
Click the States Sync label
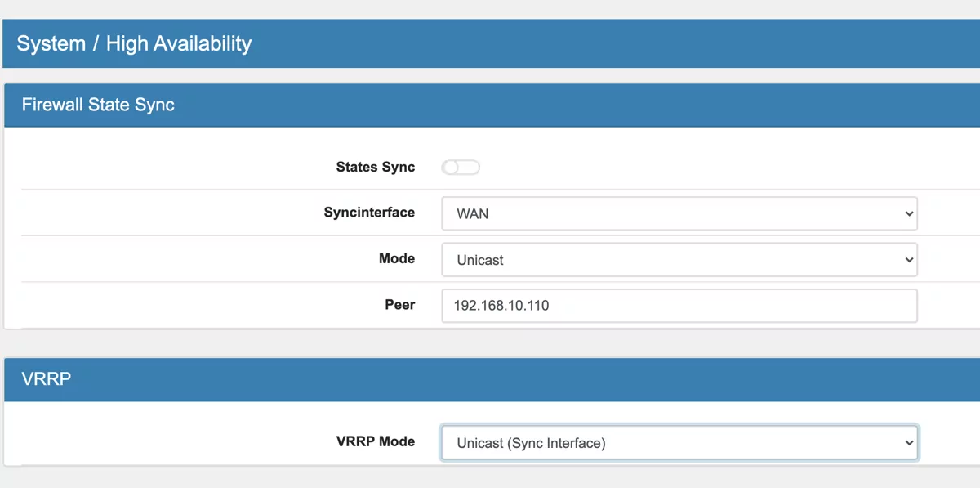click(375, 167)
